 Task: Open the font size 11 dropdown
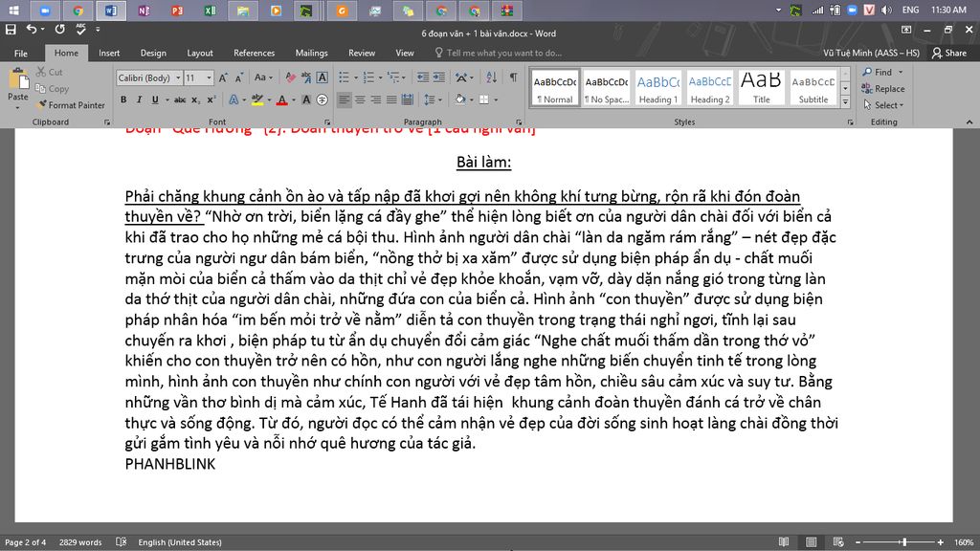tap(209, 78)
